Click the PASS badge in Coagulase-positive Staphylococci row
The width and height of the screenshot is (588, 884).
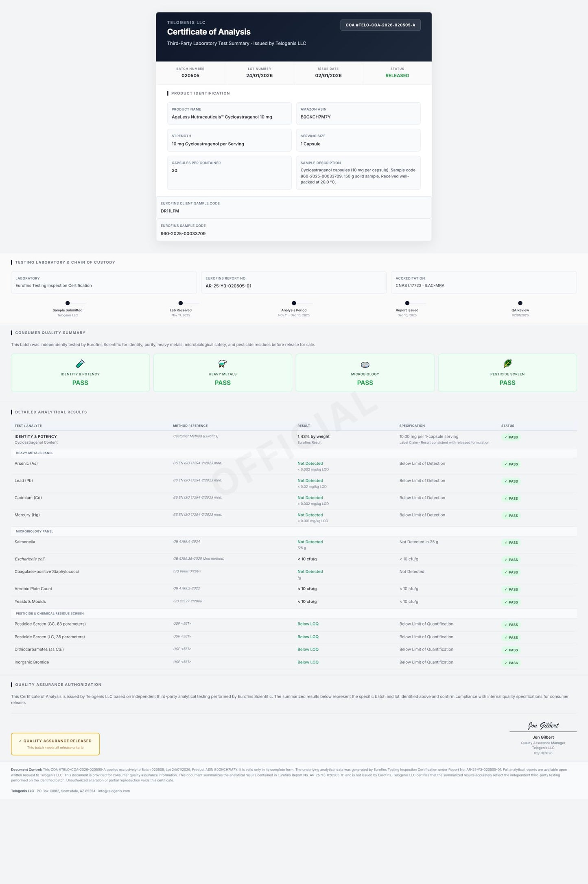point(511,572)
